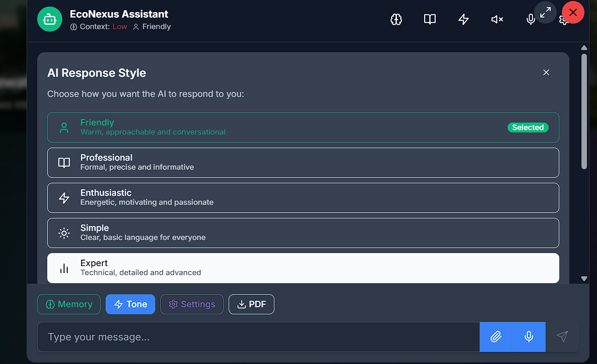
Task: Select the Professional response style
Action: 303,163
